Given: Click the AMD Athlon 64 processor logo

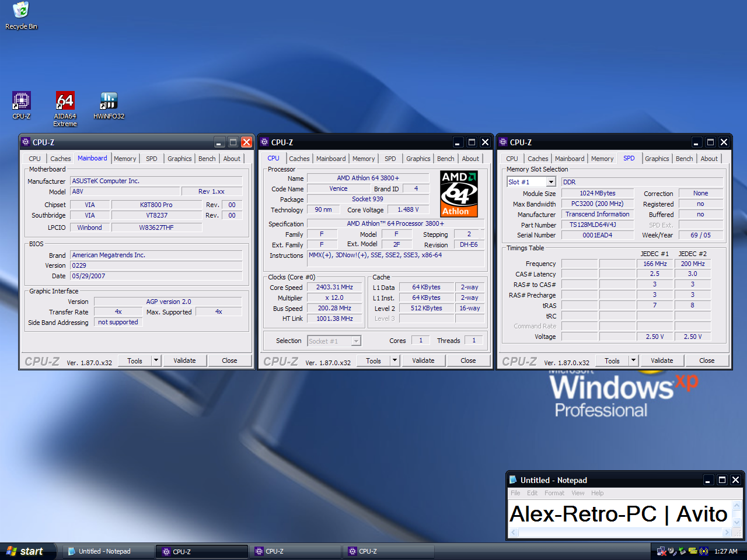Looking at the screenshot, I should coord(459,194).
